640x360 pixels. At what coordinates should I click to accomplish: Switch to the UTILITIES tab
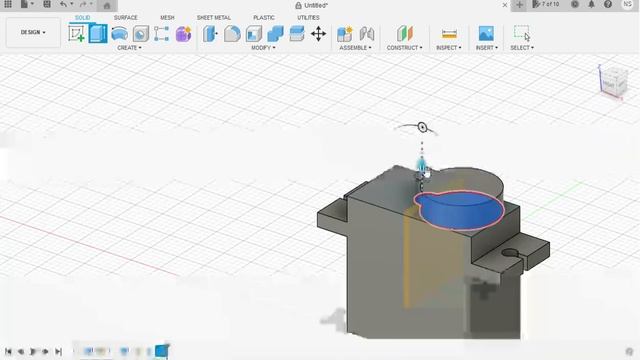pos(308,18)
